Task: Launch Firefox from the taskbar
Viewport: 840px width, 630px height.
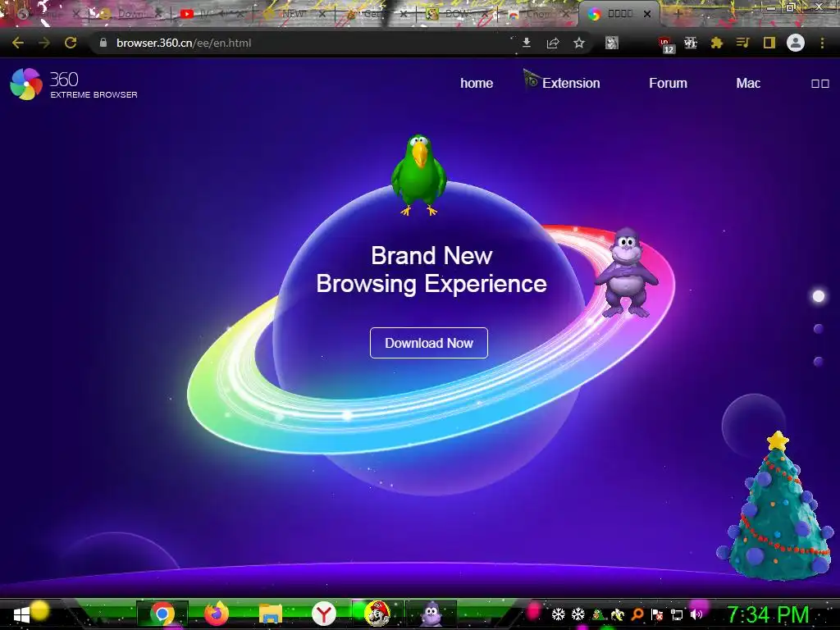Action: (217, 614)
